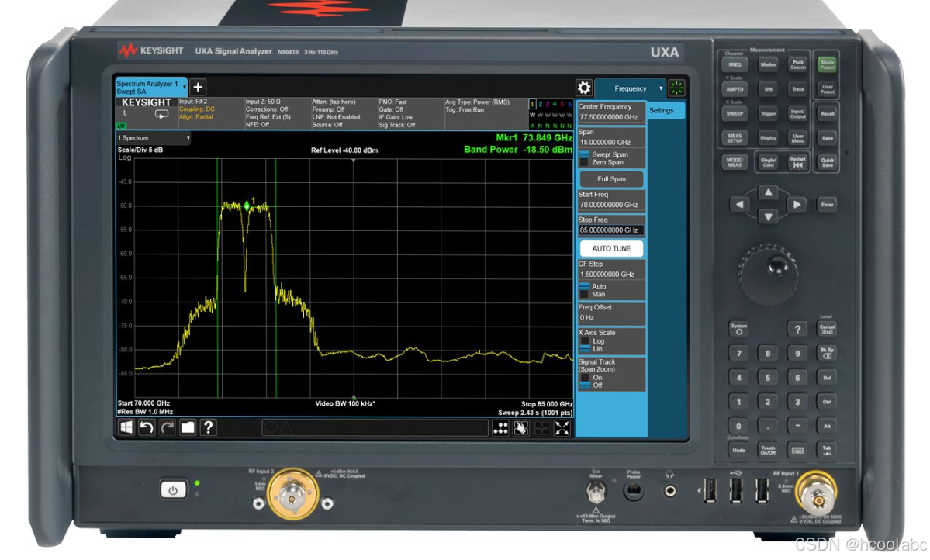
Task: Add a new screen with the plus icon
Action: click(198, 87)
